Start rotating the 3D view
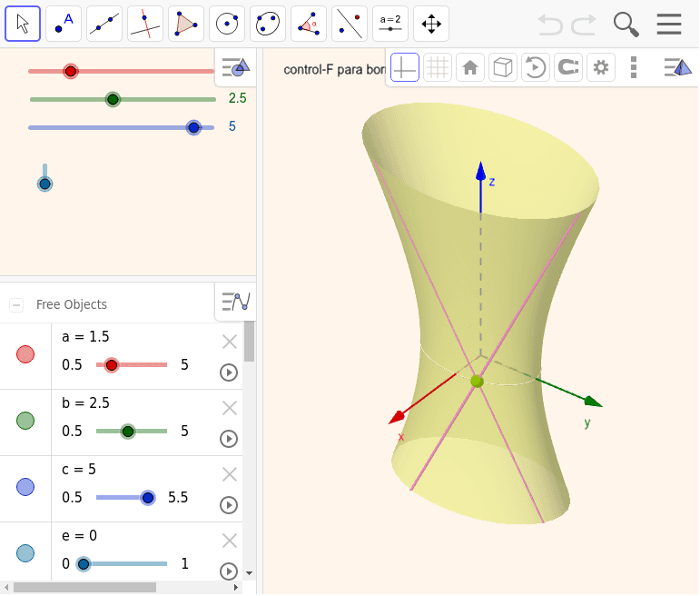700x596 pixels. click(x=536, y=67)
